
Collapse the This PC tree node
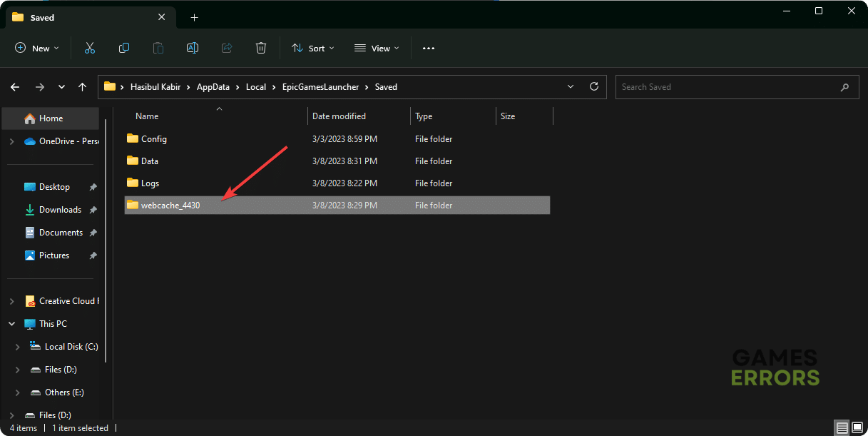pyautogui.click(x=11, y=324)
